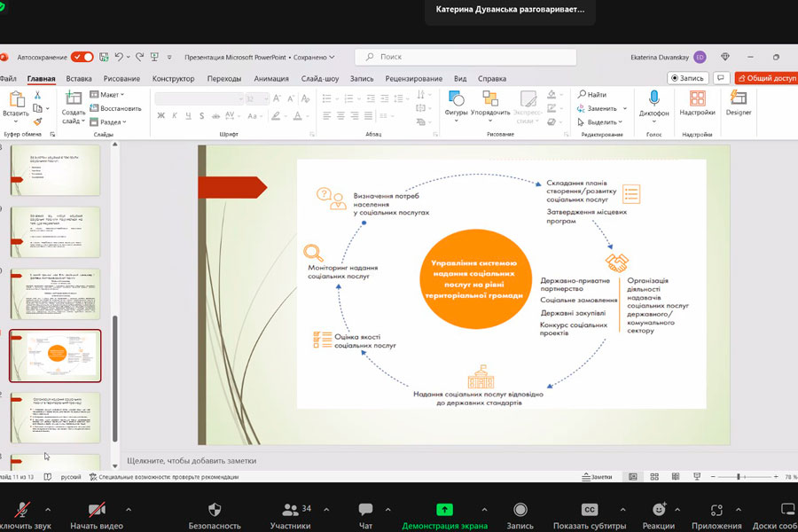Open the Designer panel icon
The height and width of the screenshot is (532, 798).
point(738,98)
